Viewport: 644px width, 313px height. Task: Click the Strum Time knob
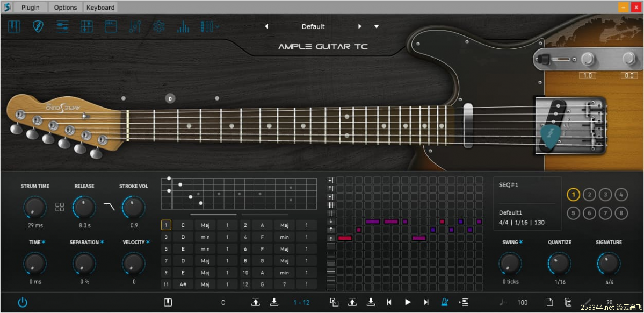pos(35,207)
